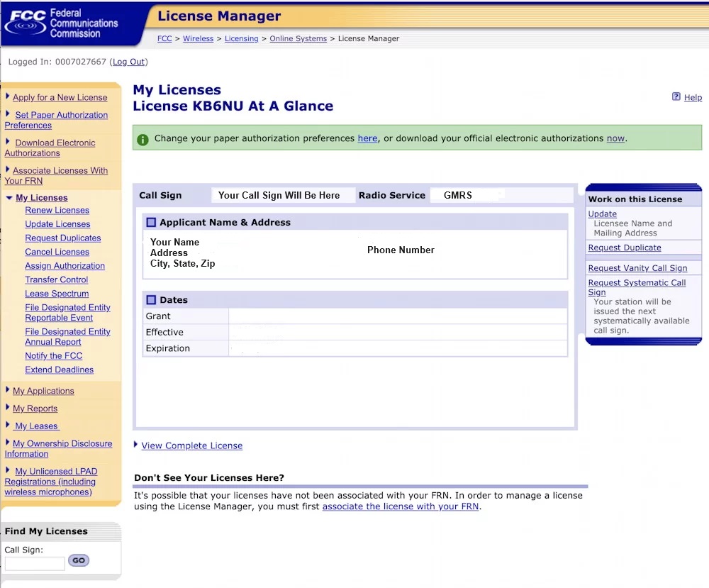Screen dimensions: 709x588
Task: Click the FCC logo in the header
Action: [x=61, y=23]
